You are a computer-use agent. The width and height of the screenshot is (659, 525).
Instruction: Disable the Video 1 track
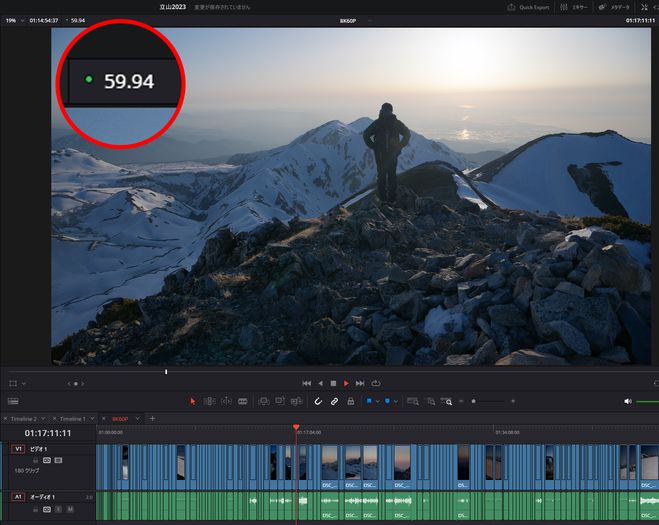click(x=58, y=461)
